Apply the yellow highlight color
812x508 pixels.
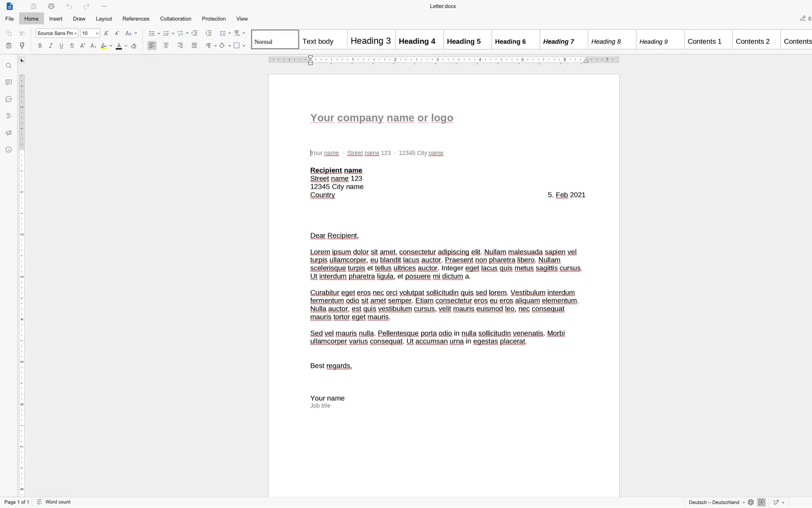click(104, 46)
